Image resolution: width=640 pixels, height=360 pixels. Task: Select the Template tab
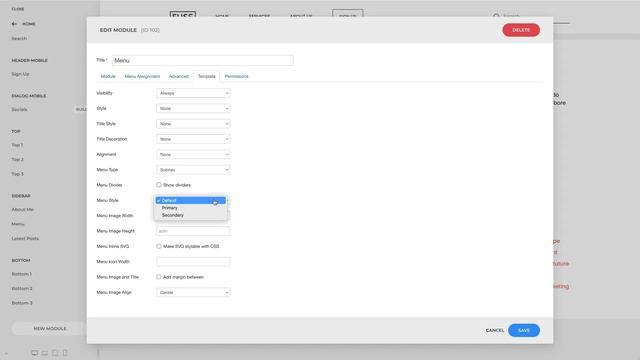207,76
